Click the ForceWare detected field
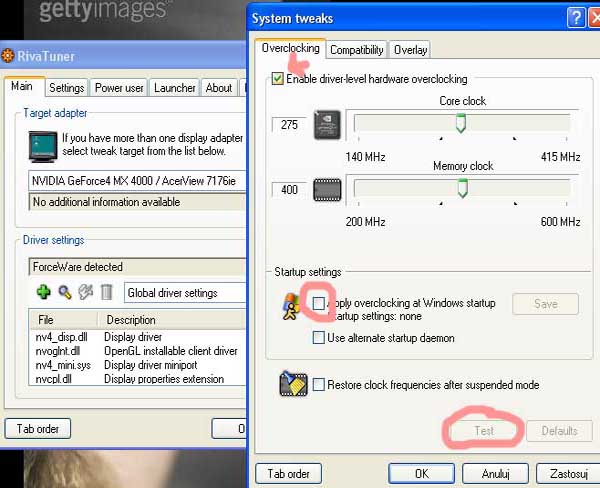 [x=137, y=267]
